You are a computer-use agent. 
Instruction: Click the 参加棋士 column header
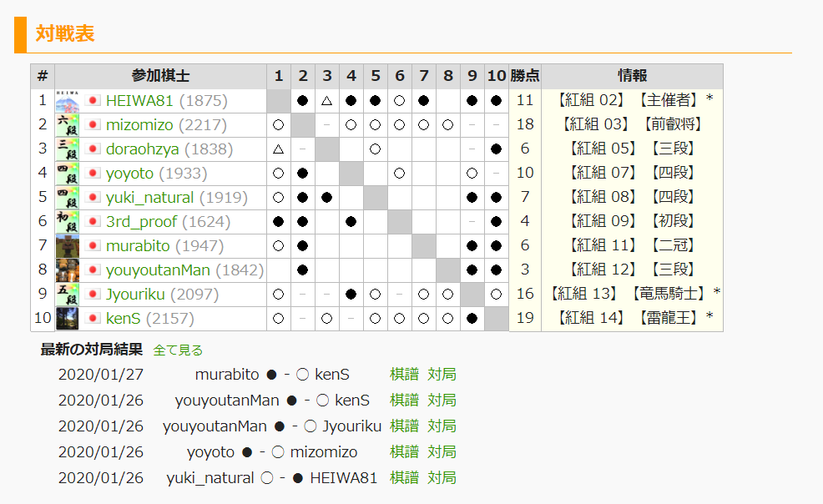coord(160,76)
